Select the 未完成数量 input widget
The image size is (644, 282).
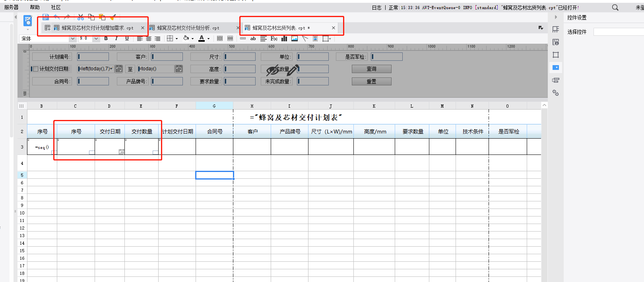tap(313, 81)
